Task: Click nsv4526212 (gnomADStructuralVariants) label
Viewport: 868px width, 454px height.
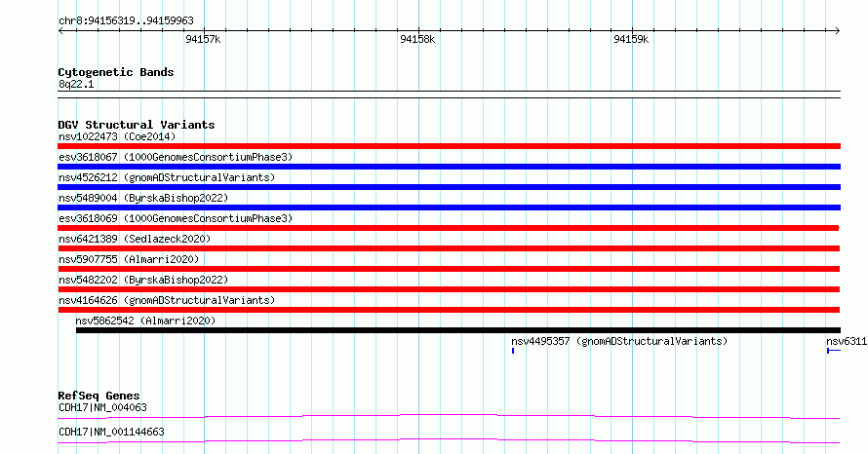Action: pos(167,177)
